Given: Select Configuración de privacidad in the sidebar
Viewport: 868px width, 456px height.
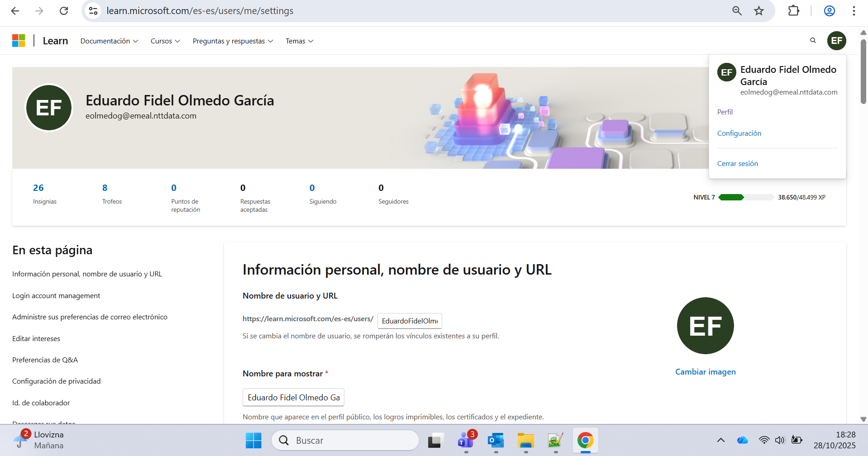Looking at the screenshot, I should pos(56,381).
